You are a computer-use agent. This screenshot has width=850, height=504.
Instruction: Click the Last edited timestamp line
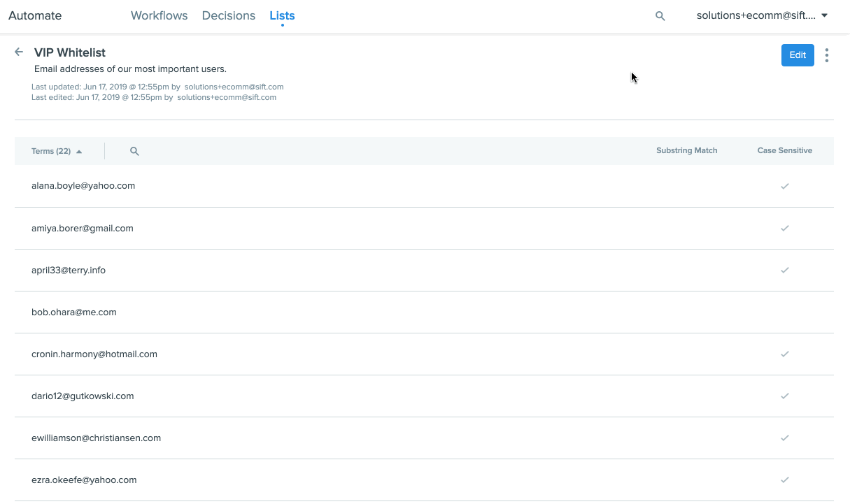pyautogui.click(x=154, y=97)
